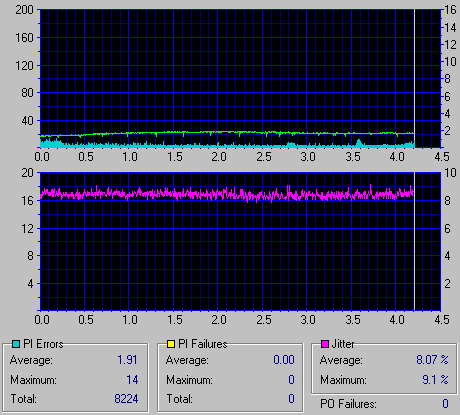The width and height of the screenshot is (460, 415).
Task: Click the Jitter group label
Action: 343,344
